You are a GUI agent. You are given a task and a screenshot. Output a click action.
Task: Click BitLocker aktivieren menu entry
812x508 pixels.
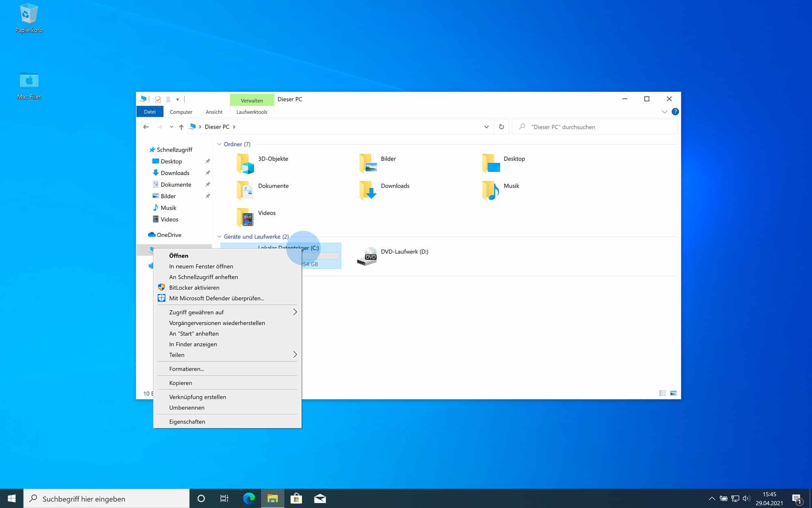click(227, 287)
